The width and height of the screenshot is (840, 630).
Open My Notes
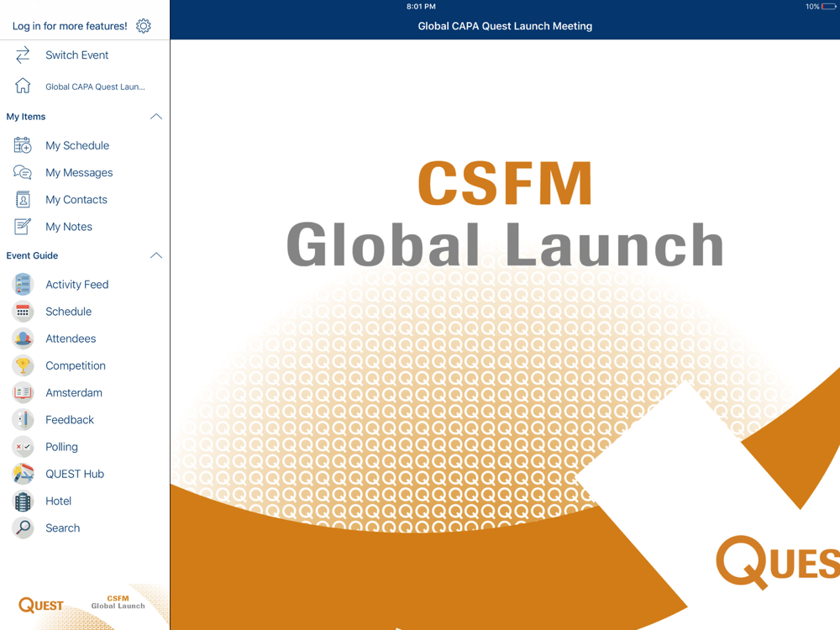pos(69,227)
